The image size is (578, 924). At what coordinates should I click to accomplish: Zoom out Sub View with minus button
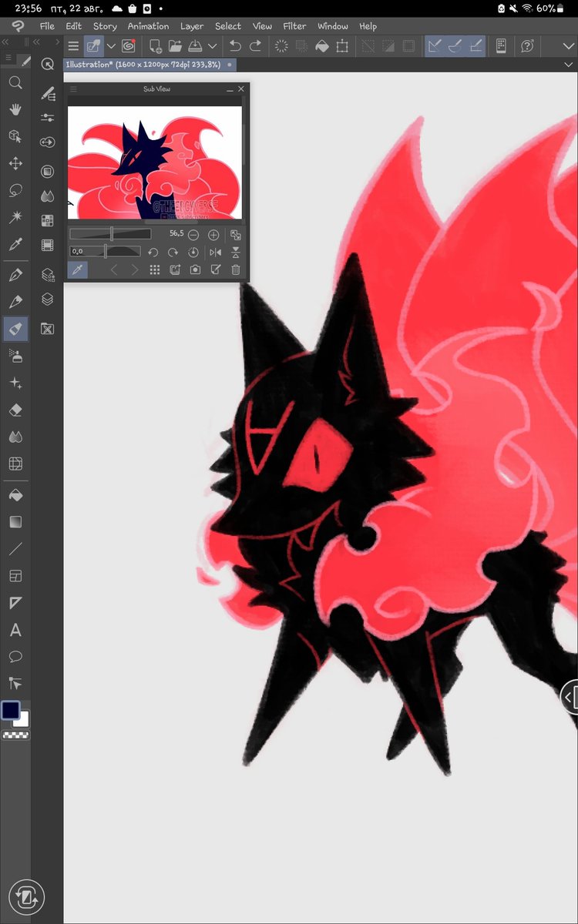pyautogui.click(x=193, y=235)
